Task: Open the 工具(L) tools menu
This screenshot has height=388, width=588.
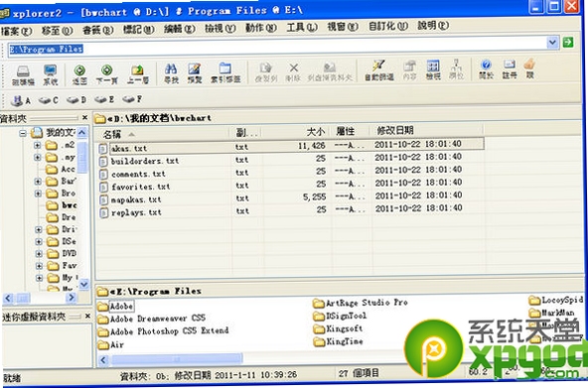Action: click(x=302, y=27)
